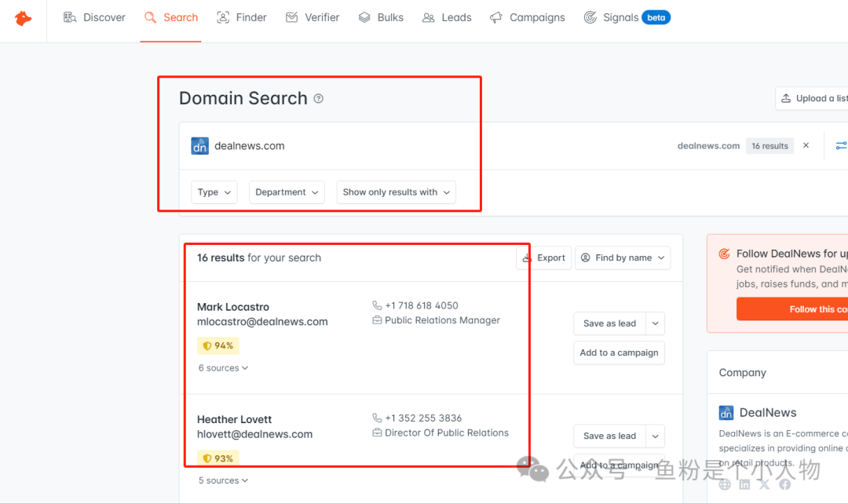Click the help icon beside Domain Search
This screenshot has width=848, height=504.
[x=318, y=99]
